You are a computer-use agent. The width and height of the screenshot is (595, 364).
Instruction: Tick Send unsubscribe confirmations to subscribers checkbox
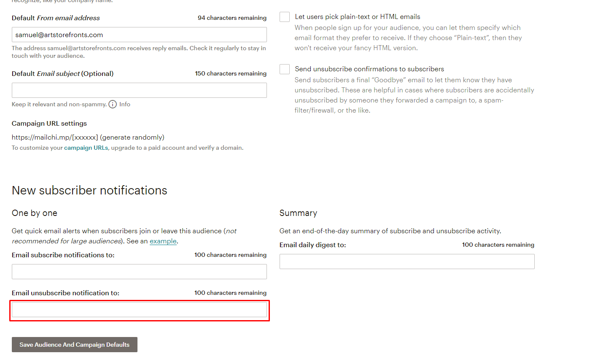(x=285, y=69)
